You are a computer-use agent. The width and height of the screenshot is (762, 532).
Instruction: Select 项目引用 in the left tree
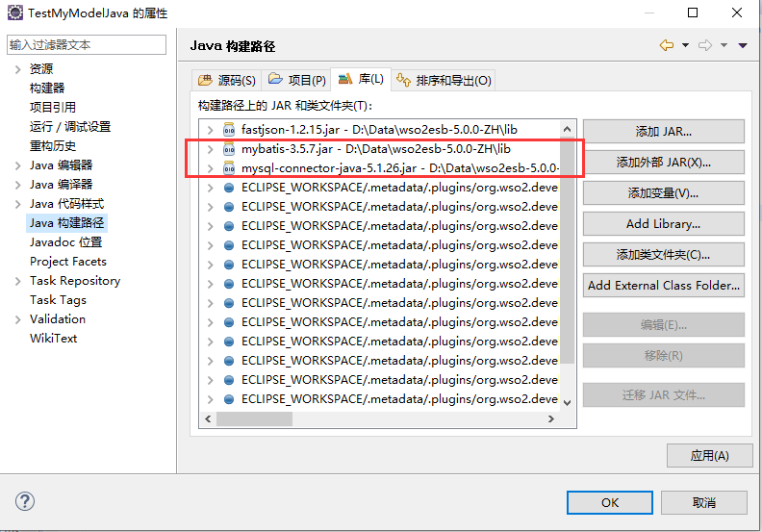pos(53,108)
